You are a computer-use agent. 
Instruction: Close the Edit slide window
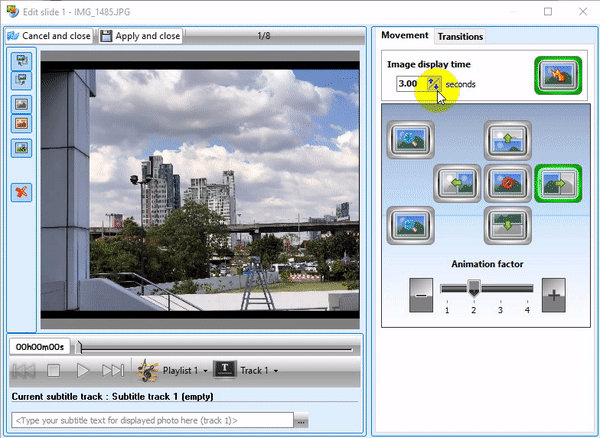pyautogui.click(x=583, y=11)
